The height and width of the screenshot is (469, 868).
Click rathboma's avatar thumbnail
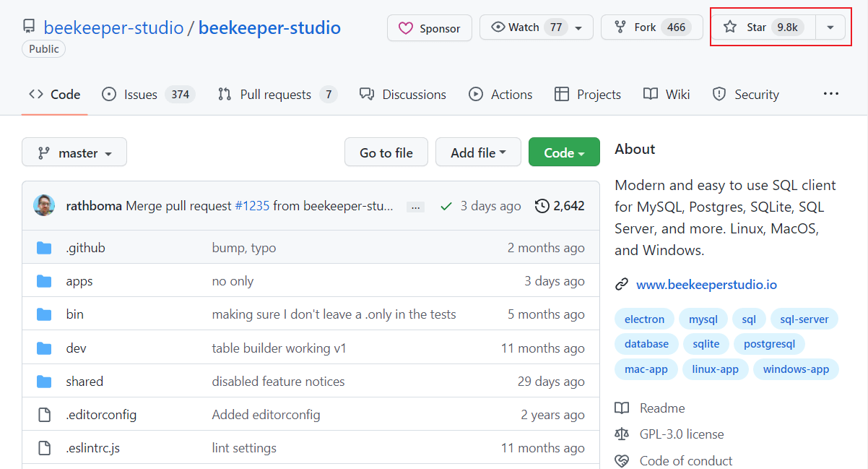tap(44, 205)
